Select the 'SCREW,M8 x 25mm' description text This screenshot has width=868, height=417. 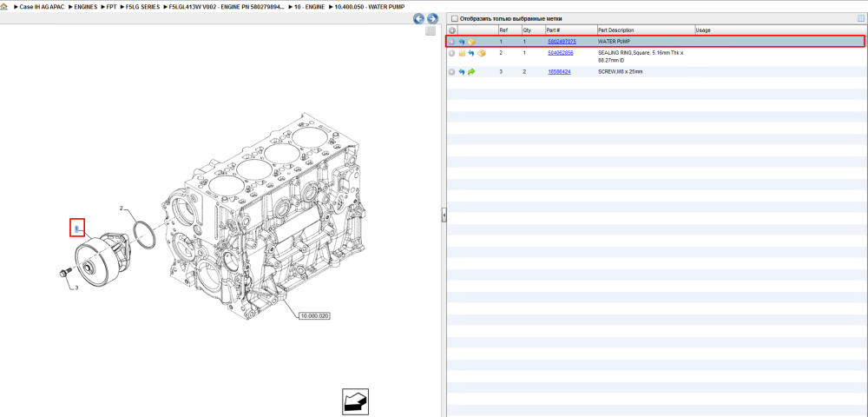tap(621, 72)
